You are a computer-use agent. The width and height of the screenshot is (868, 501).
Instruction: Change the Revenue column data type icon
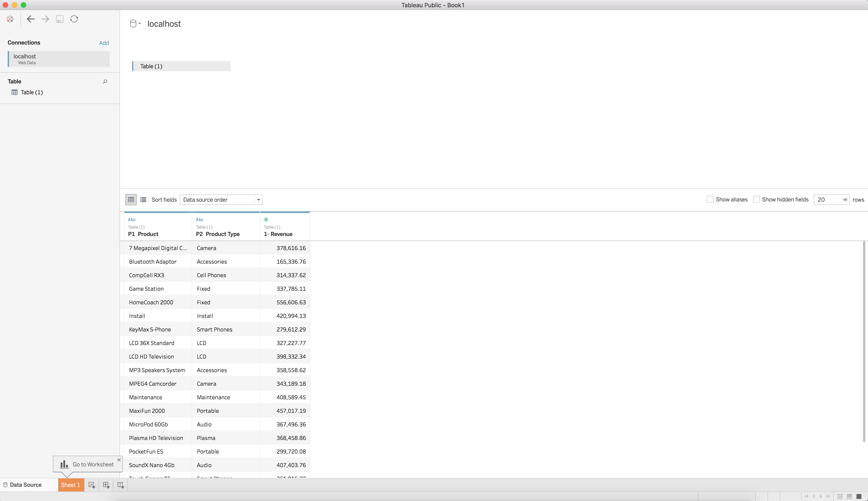tap(266, 220)
